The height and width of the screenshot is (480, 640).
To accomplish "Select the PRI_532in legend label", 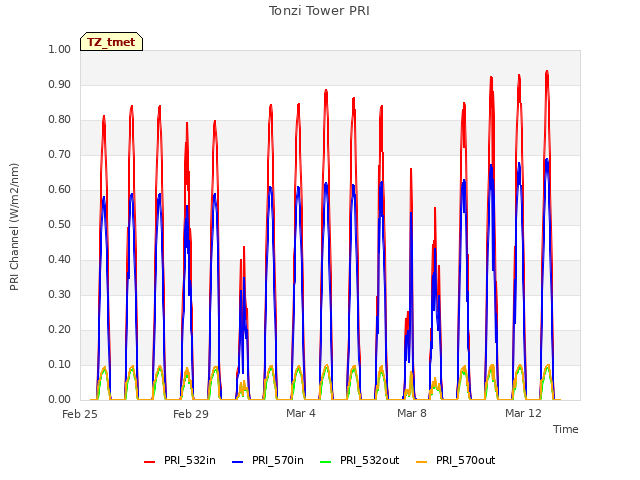I will [190, 460].
